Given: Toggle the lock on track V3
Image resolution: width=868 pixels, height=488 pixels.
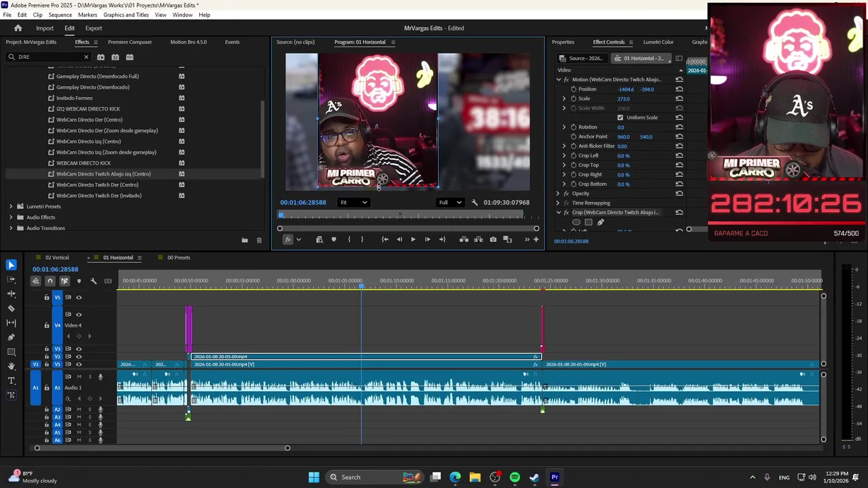Looking at the screenshot, I should (x=47, y=349).
